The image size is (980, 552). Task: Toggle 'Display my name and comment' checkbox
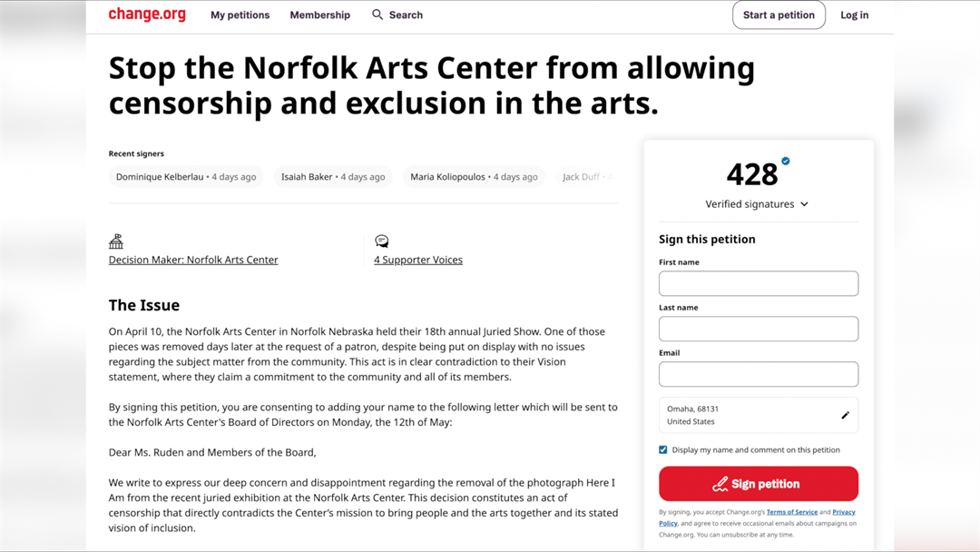click(x=663, y=449)
